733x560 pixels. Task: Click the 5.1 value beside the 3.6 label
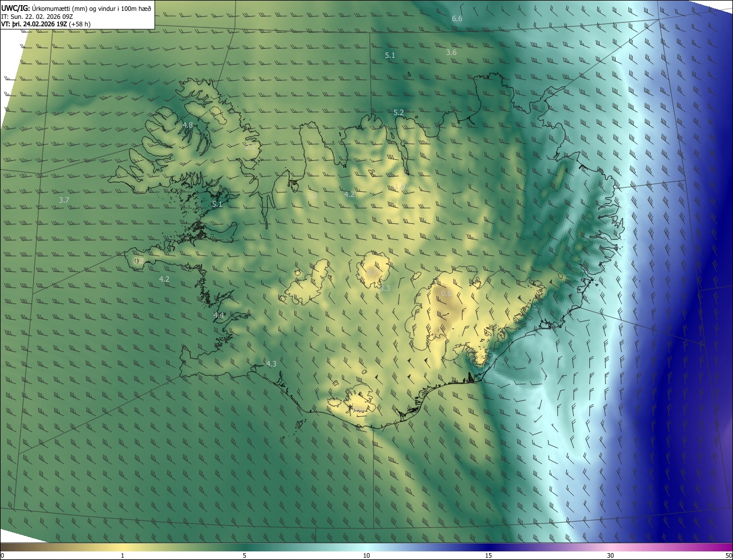click(x=390, y=55)
